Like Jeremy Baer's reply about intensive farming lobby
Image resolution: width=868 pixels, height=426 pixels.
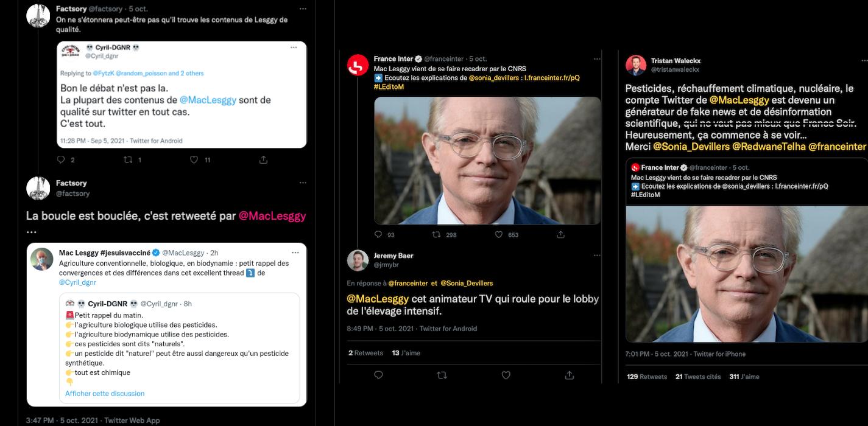(x=506, y=375)
